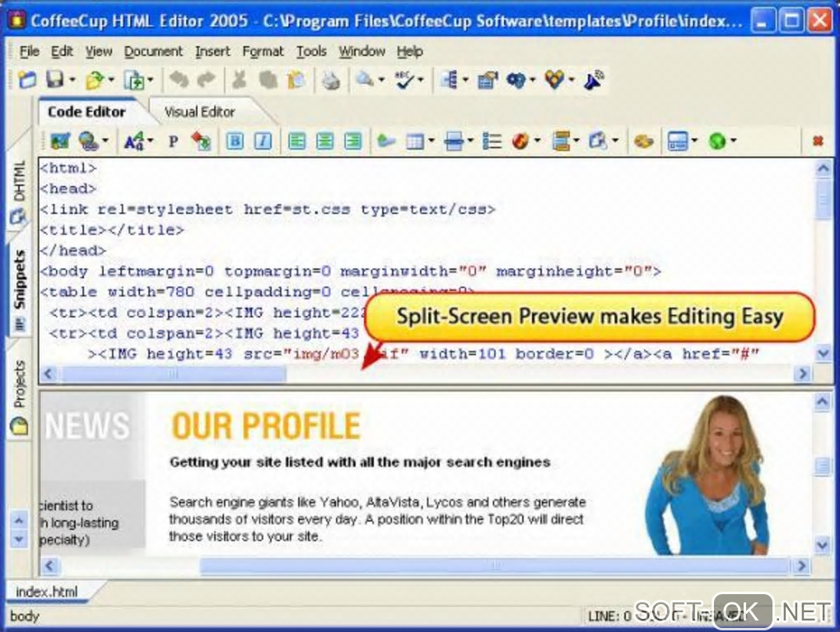Click the Flash icon
The image size is (840, 632).
coord(520,142)
